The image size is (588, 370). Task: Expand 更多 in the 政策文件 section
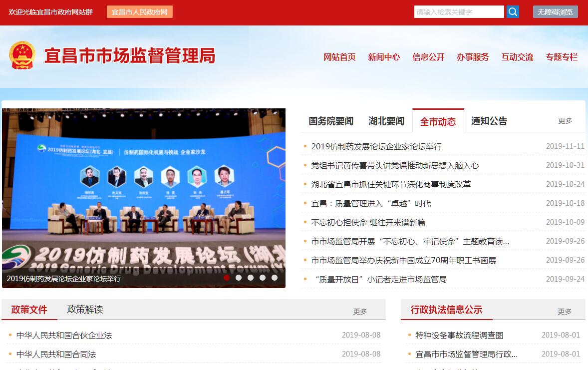(x=360, y=312)
